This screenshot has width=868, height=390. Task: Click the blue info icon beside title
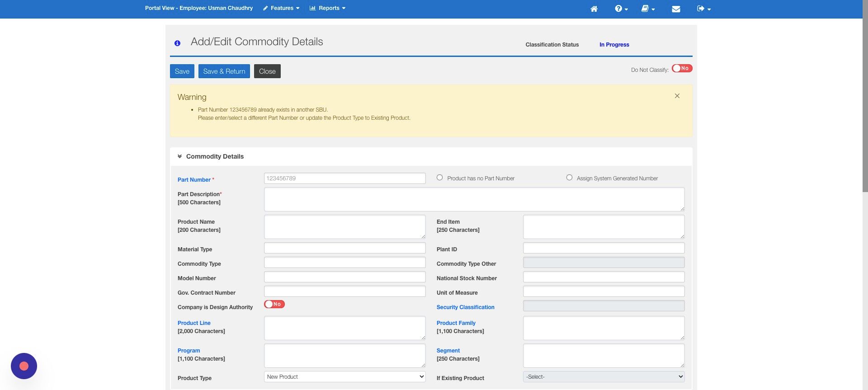(x=177, y=43)
